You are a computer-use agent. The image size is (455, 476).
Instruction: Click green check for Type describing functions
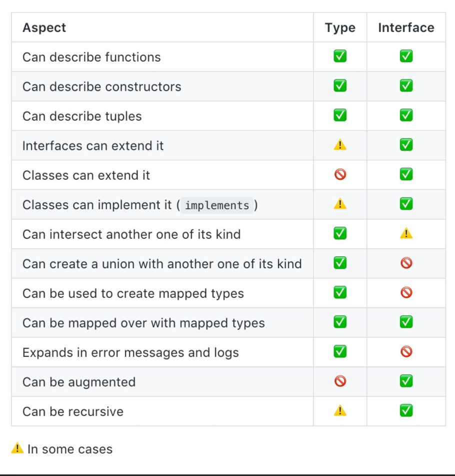(x=340, y=57)
